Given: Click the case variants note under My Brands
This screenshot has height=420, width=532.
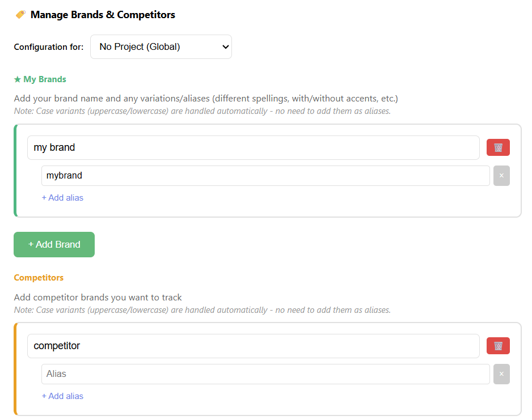Looking at the screenshot, I should tap(202, 111).
